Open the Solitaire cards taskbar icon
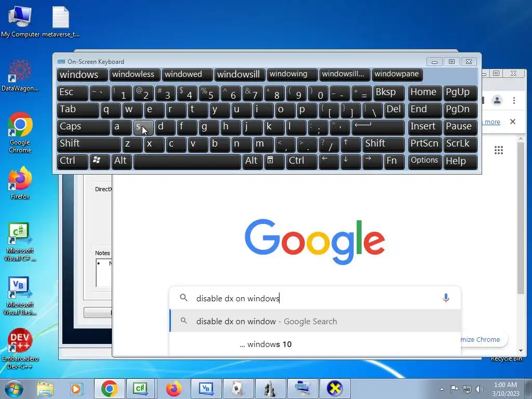 (x=238, y=389)
